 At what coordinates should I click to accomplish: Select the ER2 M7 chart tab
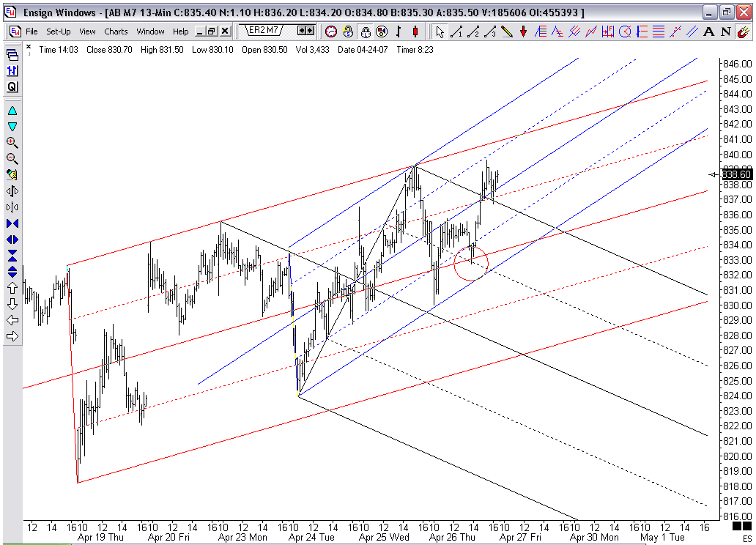[x=264, y=30]
